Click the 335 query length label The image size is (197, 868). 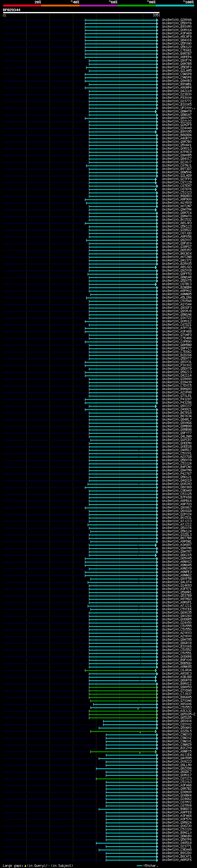155,15
